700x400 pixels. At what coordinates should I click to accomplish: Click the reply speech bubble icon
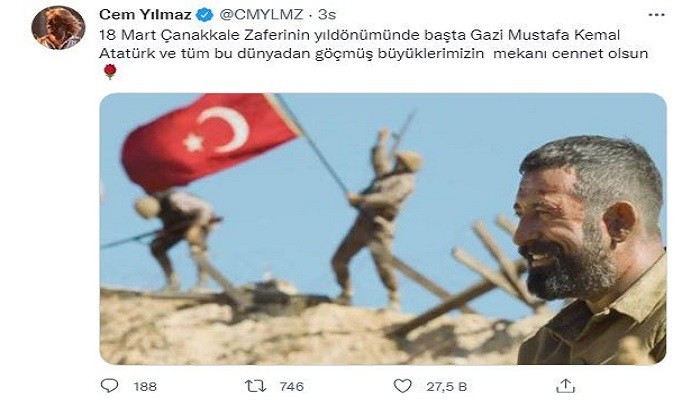(109, 385)
